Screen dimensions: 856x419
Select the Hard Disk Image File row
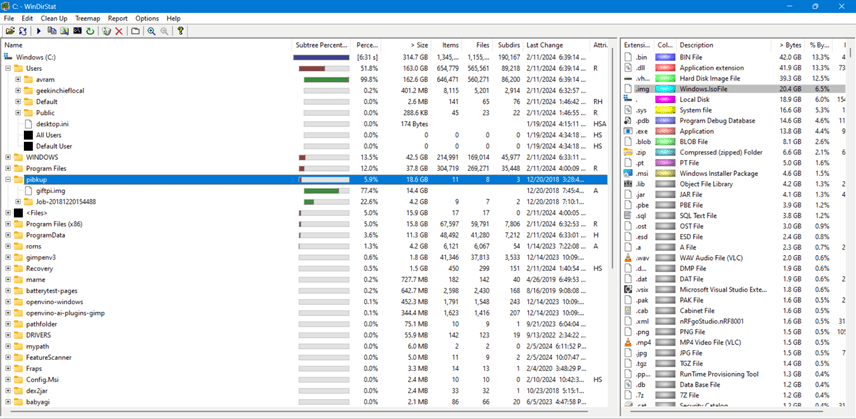pyautogui.click(x=735, y=79)
